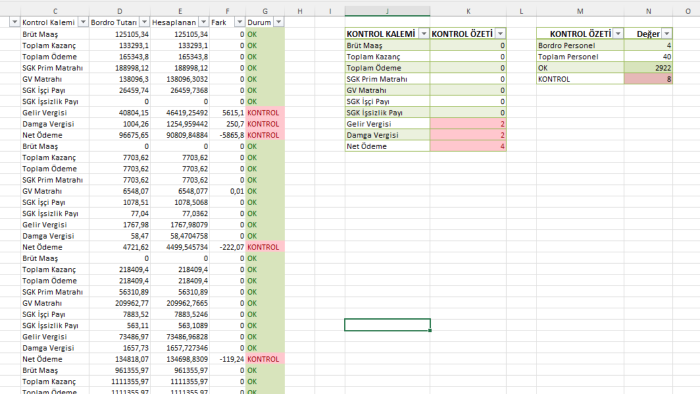Select the Bordro Tutarı cell 961355,97
700x394 pixels.
point(120,370)
